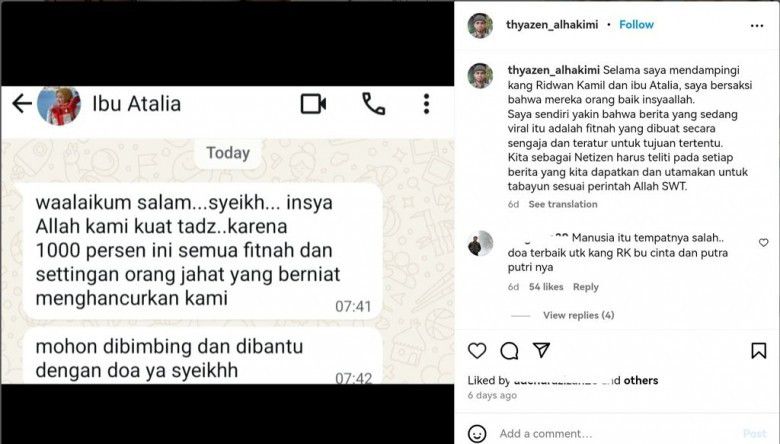View 54 likes on the comment
The width and height of the screenshot is (780, 444).
(x=546, y=287)
